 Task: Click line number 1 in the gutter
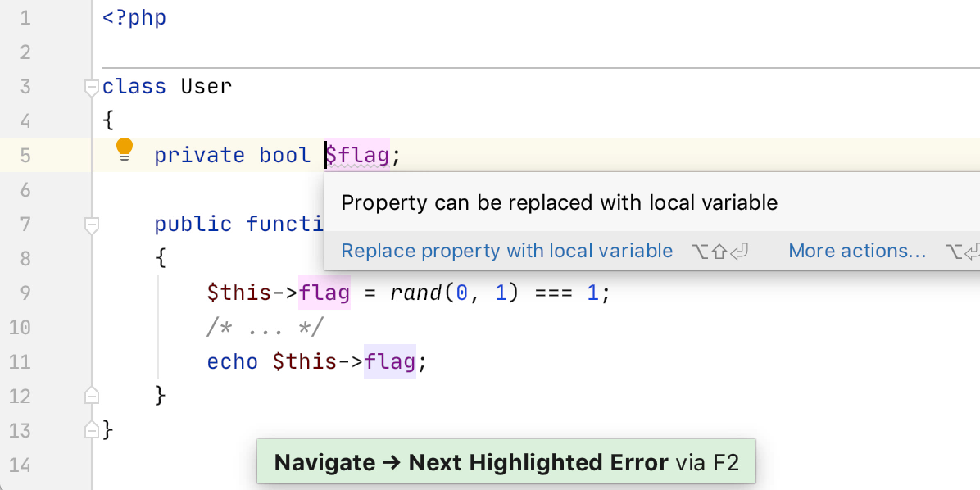[25, 16]
